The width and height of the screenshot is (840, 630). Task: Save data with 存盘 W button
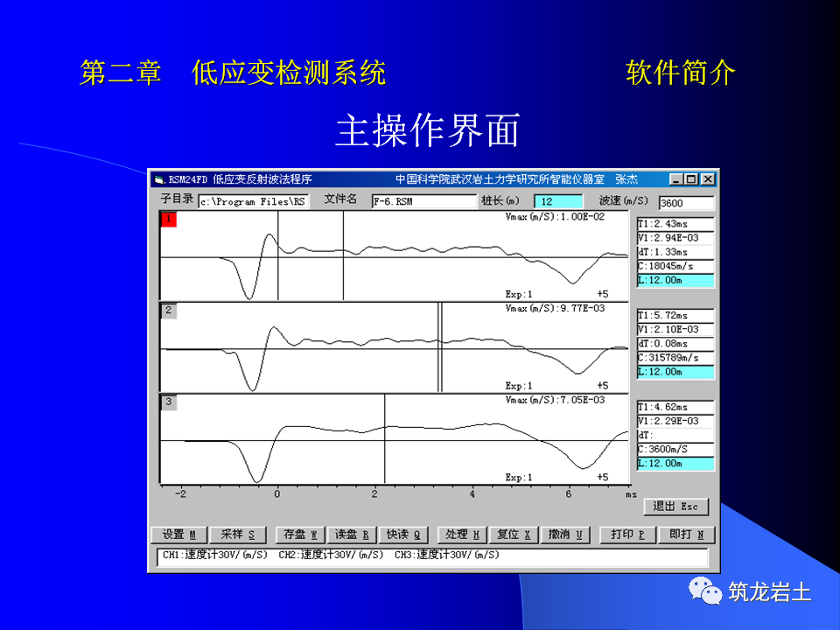pos(300,534)
